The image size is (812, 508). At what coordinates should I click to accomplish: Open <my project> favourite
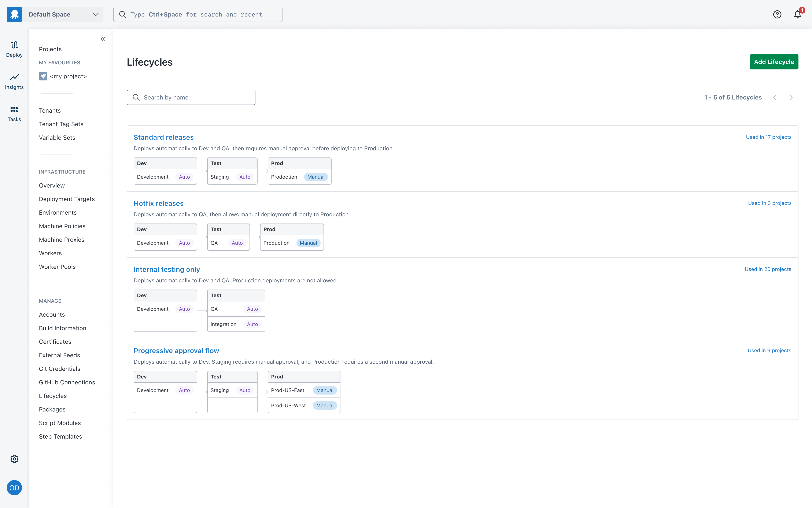click(x=68, y=76)
